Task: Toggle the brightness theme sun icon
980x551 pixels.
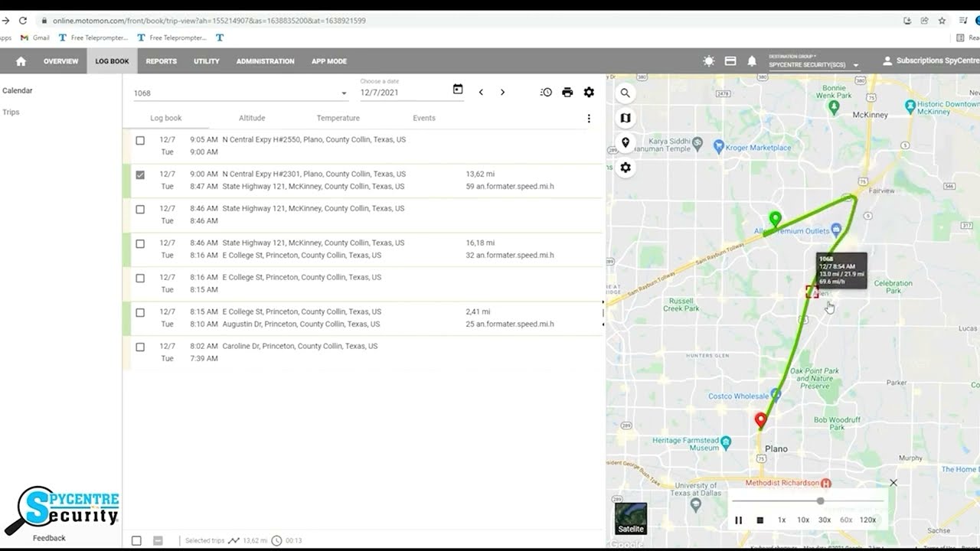Action: click(x=709, y=61)
